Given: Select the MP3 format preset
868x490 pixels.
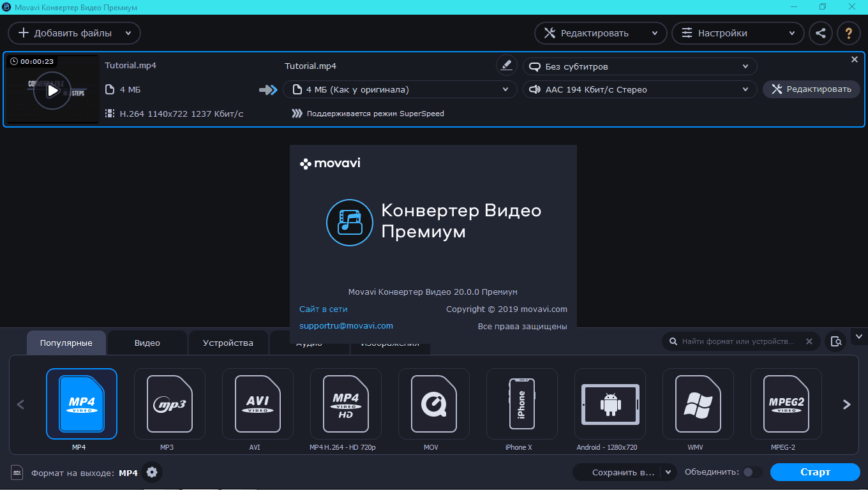Looking at the screenshot, I should click(169, 404).
